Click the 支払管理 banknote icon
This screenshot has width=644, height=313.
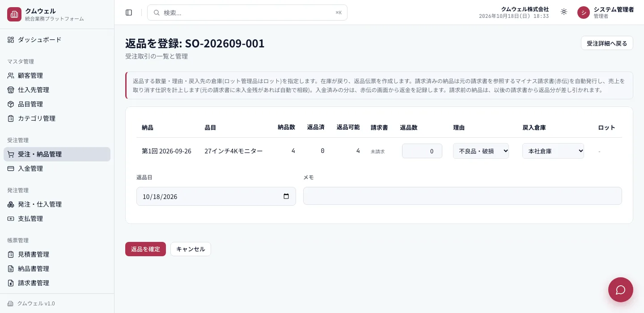[x=11, y=219]
